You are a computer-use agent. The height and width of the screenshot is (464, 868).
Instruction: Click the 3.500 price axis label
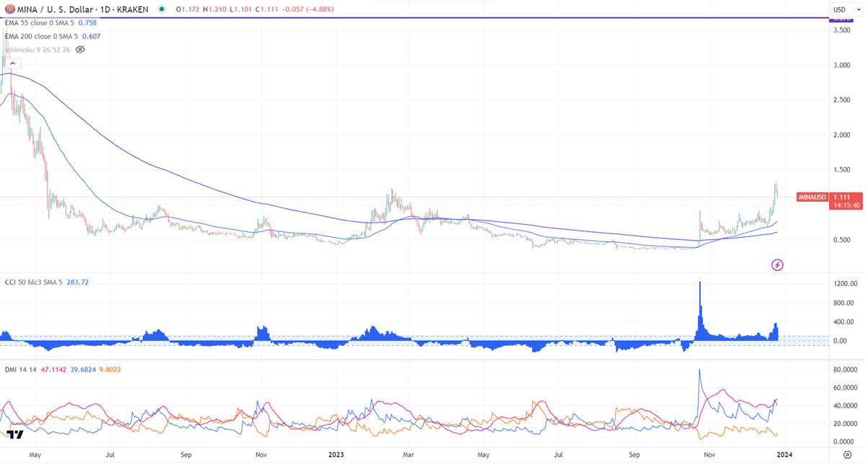841,30
